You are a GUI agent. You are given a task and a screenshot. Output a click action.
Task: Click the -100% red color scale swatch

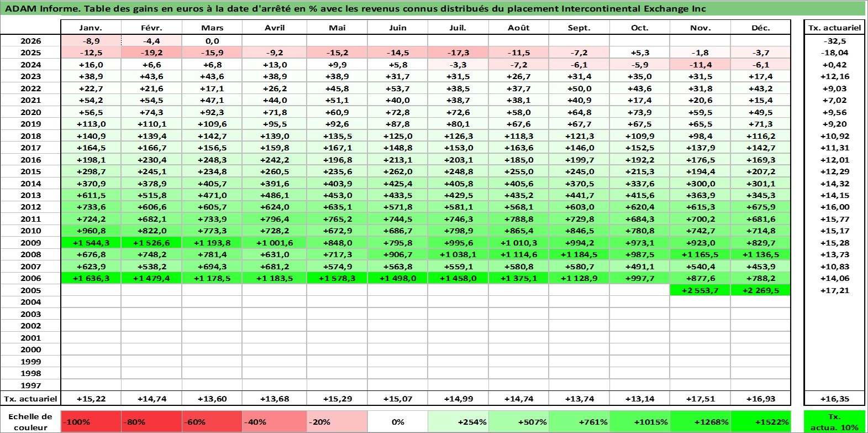click(x=91, y=422)
